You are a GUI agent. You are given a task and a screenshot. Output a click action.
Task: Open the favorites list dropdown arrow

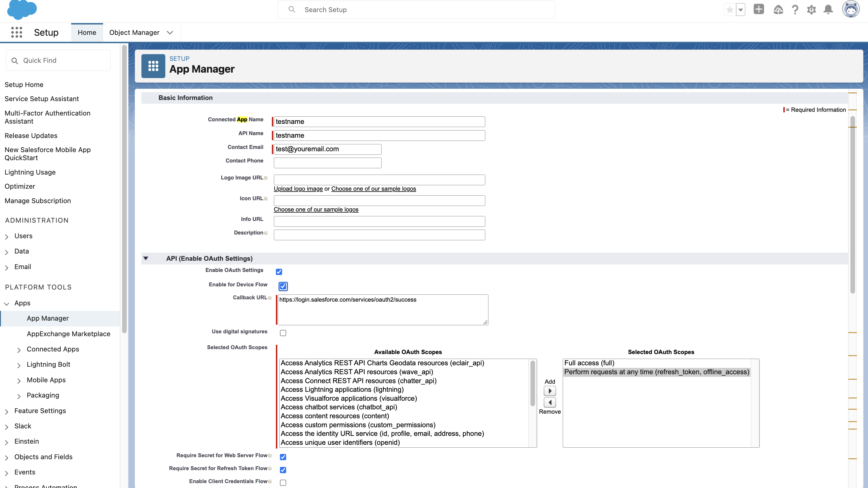click(741, 10)
